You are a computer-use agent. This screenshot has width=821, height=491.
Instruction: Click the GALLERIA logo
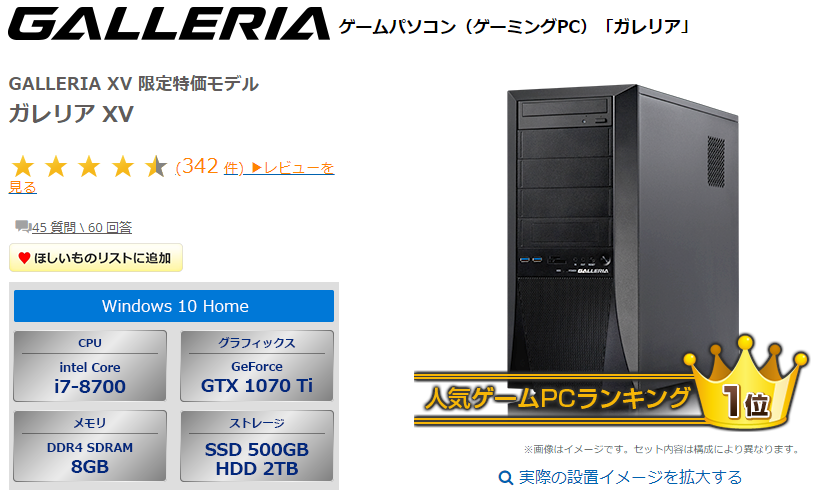pyautogui.click(x=169, y=24)
